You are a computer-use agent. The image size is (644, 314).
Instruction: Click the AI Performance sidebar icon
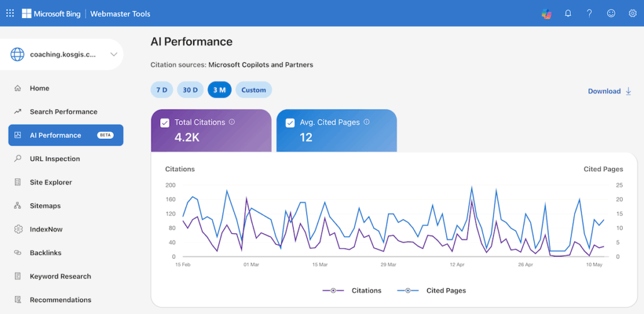point(17,135)
